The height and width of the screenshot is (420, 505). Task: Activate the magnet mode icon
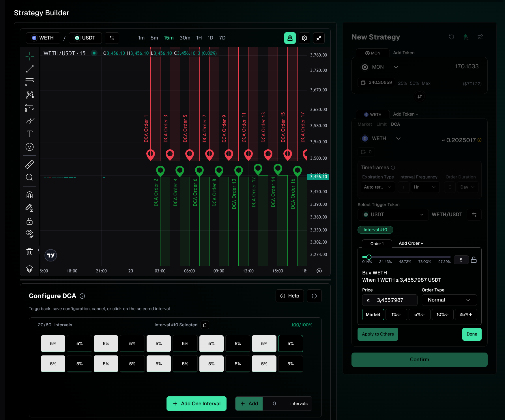point(29,195)
